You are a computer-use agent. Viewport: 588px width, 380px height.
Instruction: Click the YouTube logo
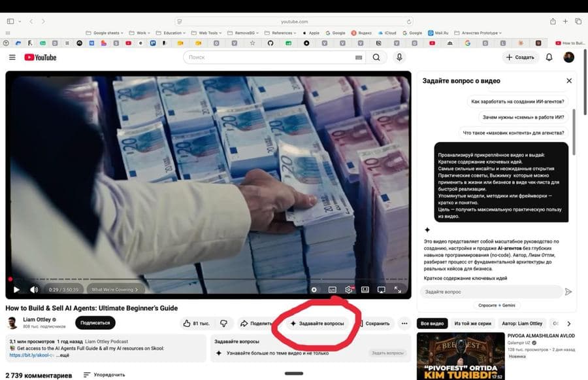[x=40, y=58]
